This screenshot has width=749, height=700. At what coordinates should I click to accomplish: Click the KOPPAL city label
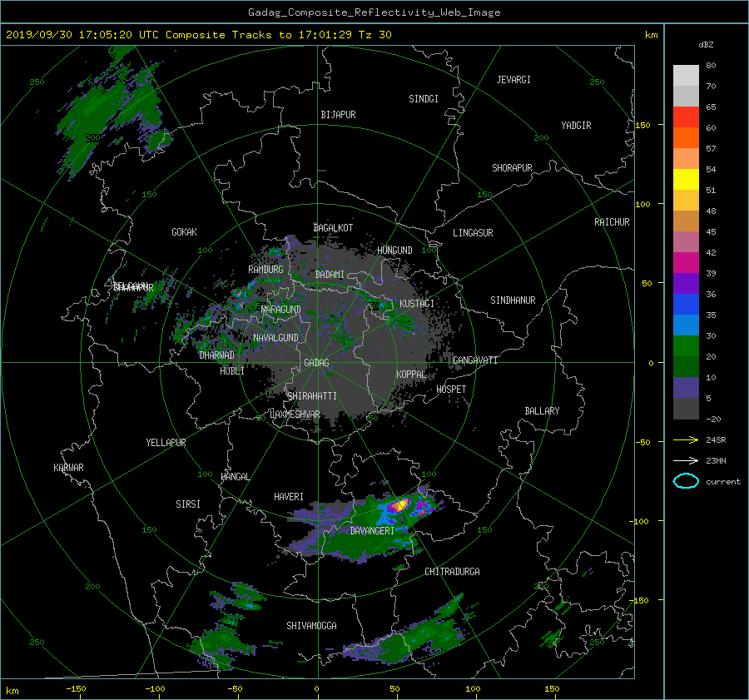coord(411,374)
